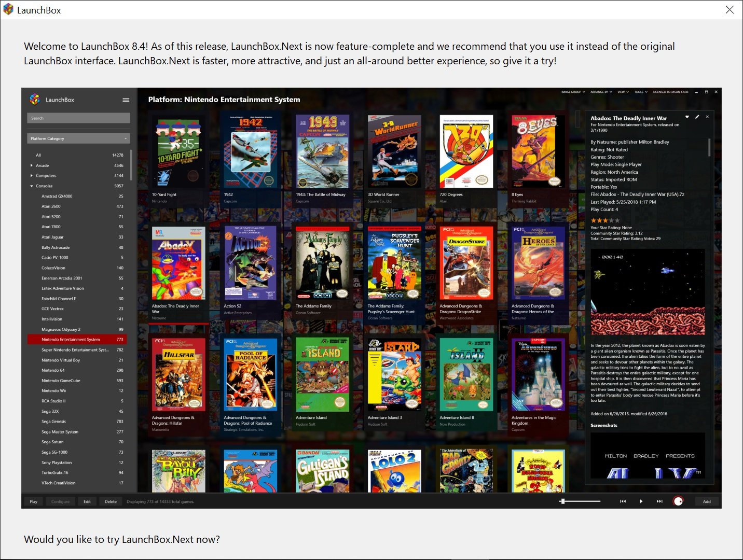Select Adventures in the Magic Kingdom cover

tap(538, 374)
